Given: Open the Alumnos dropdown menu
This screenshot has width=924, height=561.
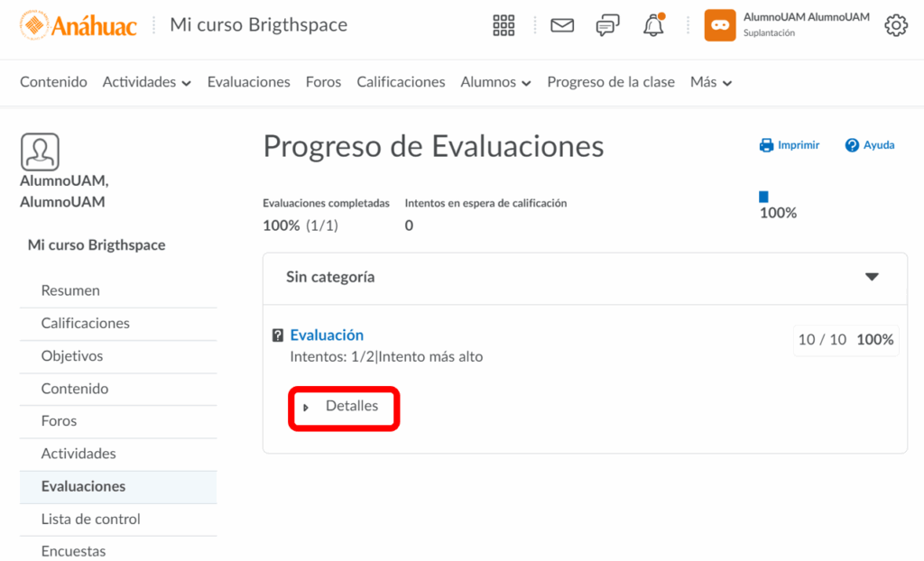Looking at the screenshot, I should click(x=495, y=82).
